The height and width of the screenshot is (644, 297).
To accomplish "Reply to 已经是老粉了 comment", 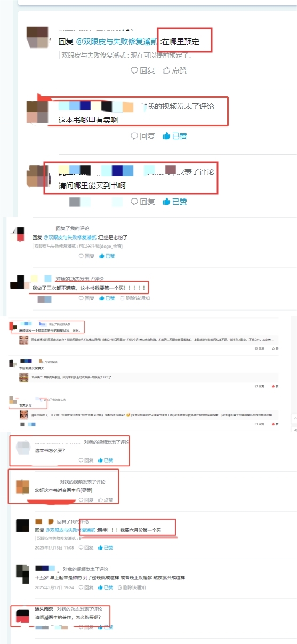I will pos(86,256).
